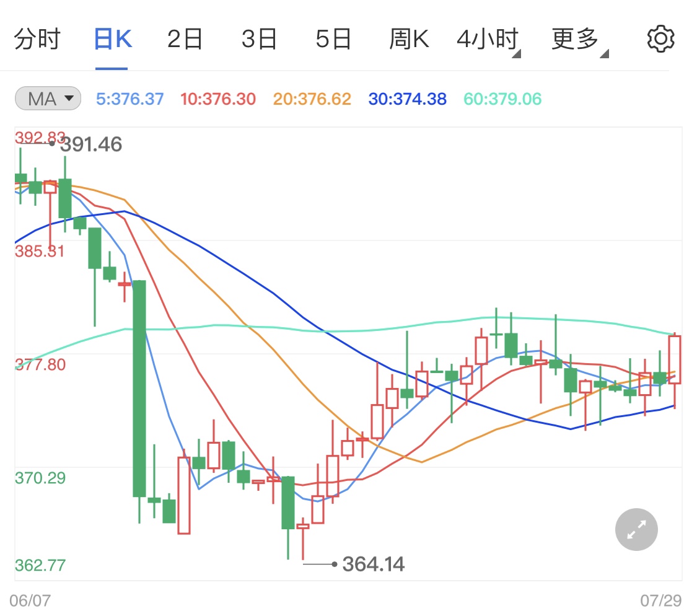Click the red MA10 value 376.30
697x616 pixels.
click(x=218, y=99)
